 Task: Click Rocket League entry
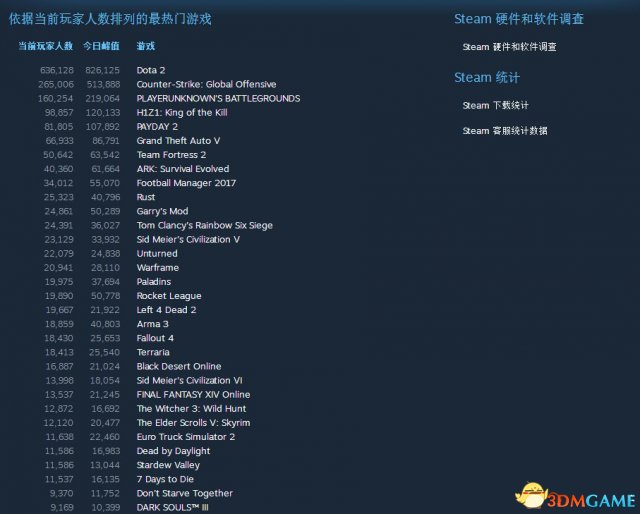pos(169,296)
